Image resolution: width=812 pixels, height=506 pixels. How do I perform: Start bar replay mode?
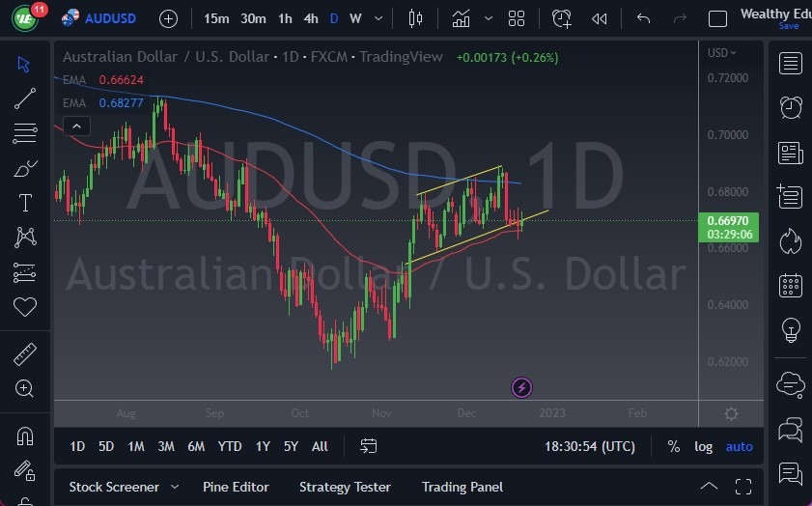[600, 19]
